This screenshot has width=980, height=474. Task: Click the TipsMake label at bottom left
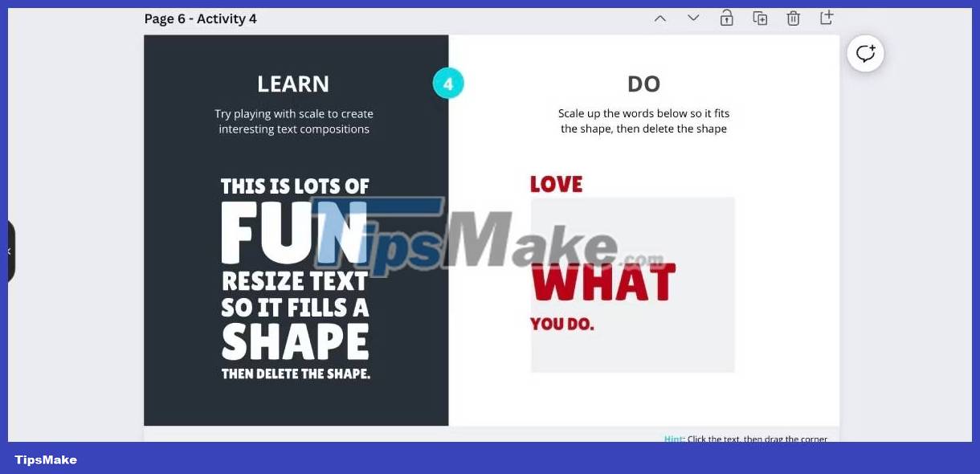click(45, 460)
